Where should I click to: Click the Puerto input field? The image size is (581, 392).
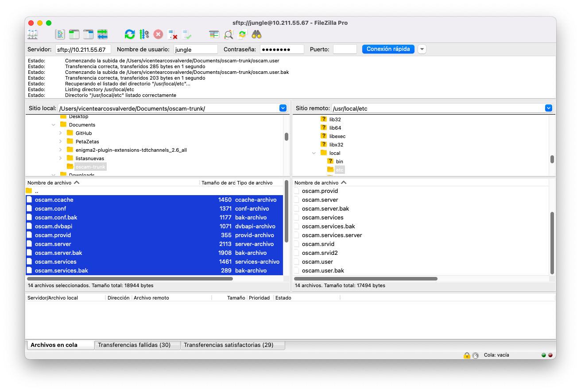(345, 50)
